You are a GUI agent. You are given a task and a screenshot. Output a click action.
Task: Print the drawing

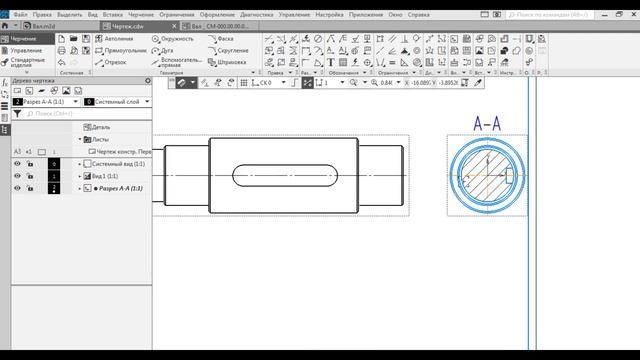click(x=61, y=51)
